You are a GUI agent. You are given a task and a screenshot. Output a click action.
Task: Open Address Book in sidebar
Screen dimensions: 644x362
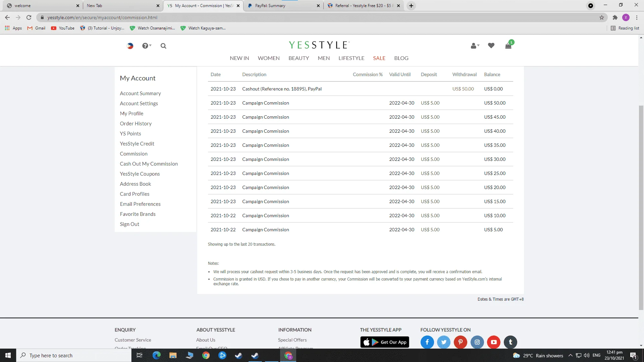136,184
